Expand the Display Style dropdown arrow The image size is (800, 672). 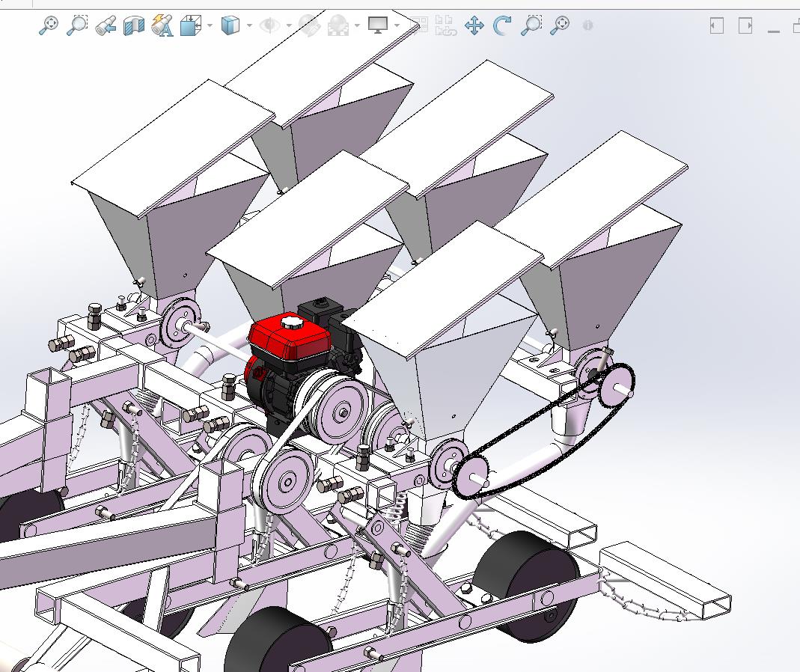(249, 25)
